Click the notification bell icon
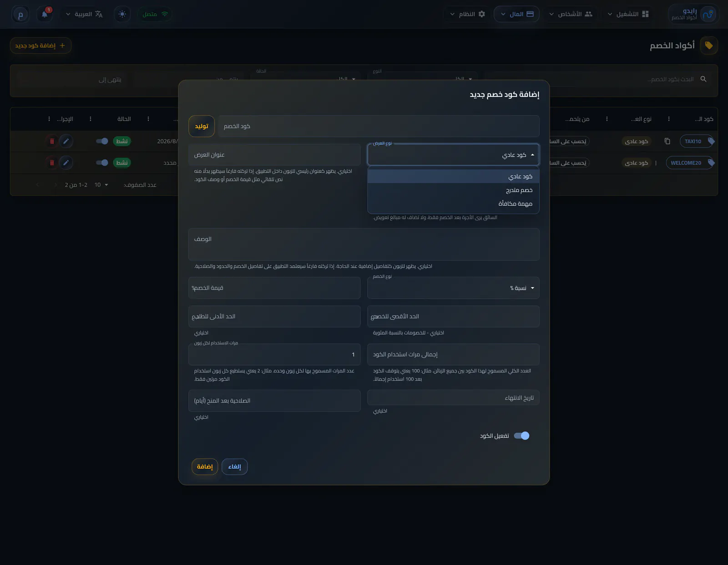The height and width of the screenshot is (565, 728). coord(45,14)
